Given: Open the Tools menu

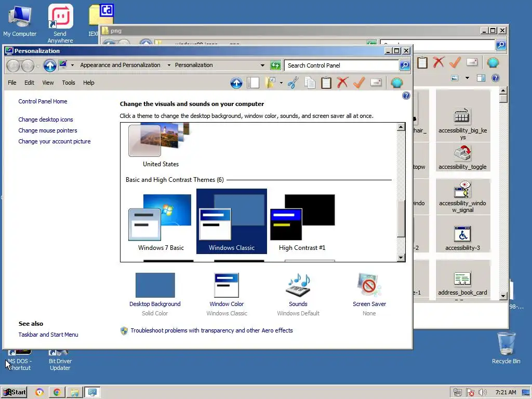Looking at the screenshot, I should point(68,83).
